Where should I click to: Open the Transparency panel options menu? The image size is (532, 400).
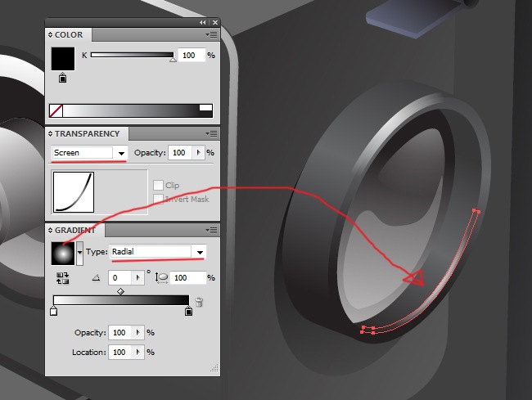[211, 133]
